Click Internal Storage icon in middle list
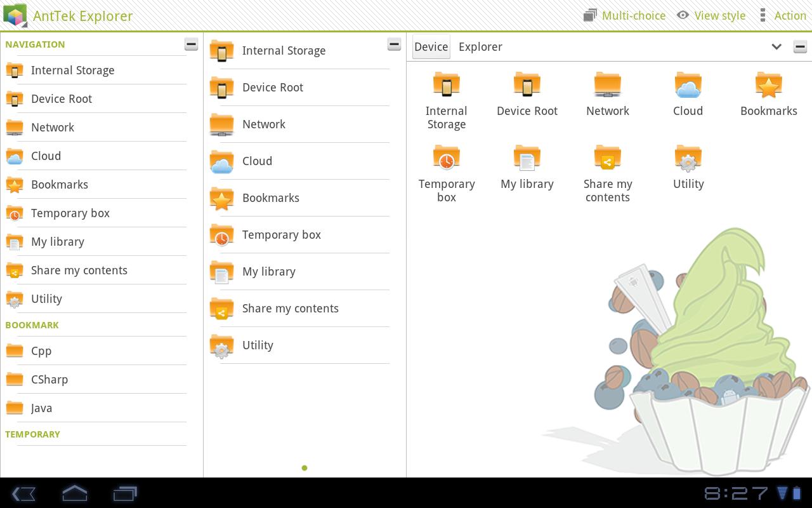812x508 pixels. click(221, 51)
